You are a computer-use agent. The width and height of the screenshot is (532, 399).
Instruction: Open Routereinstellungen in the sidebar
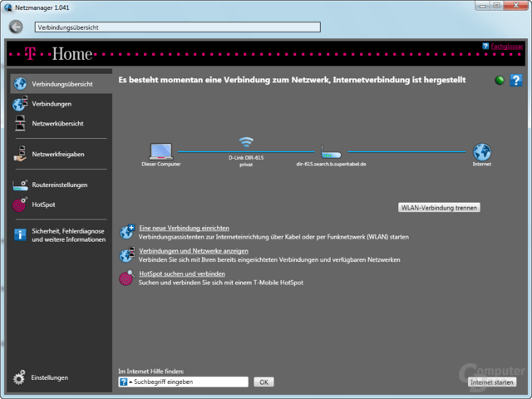pyautogui.click(x=60, y=185)
